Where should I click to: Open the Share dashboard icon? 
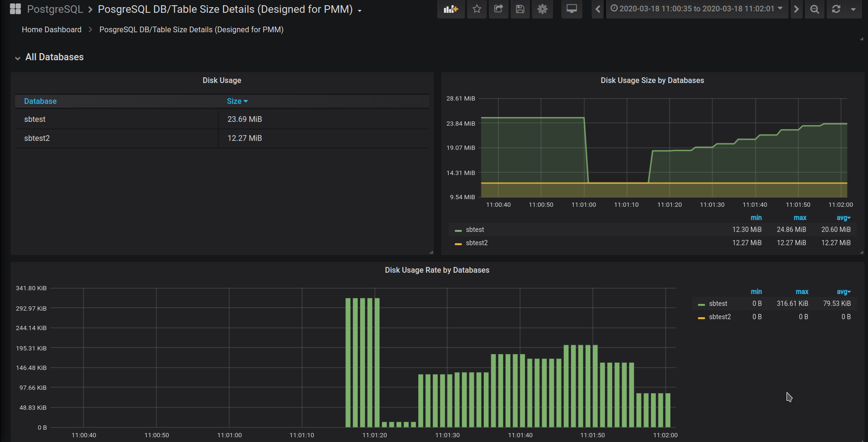498,9
